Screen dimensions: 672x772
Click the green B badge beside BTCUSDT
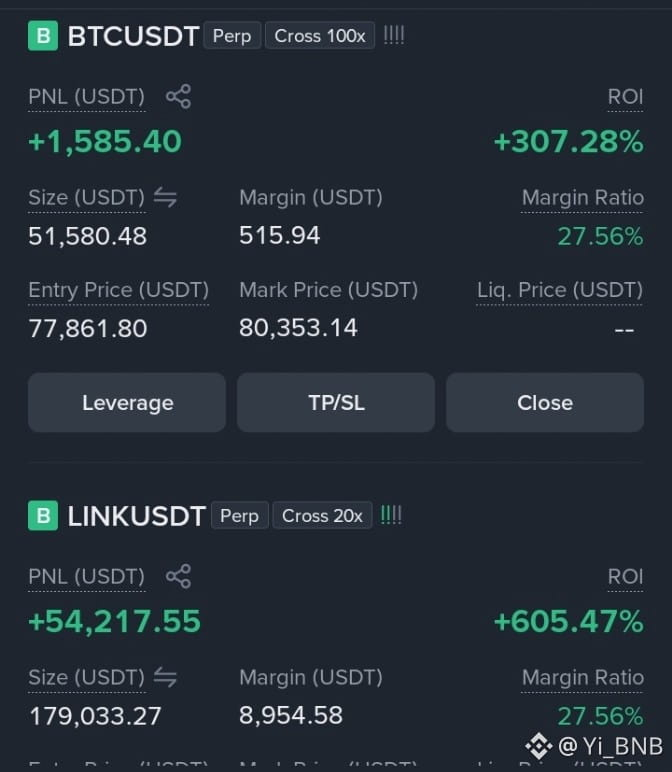[43, 35]
